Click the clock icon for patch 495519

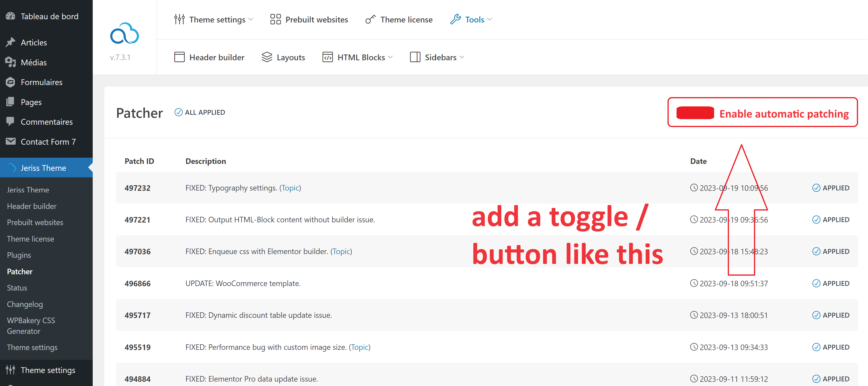point(694,347)
